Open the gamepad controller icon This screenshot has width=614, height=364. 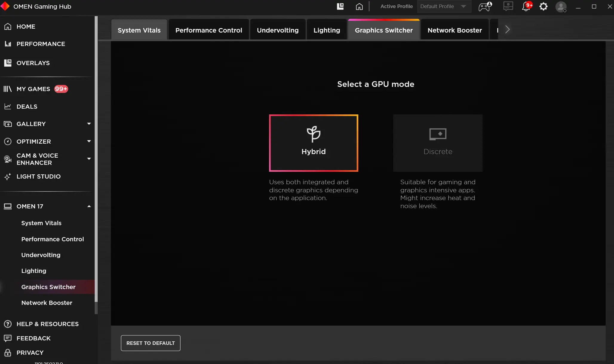pyautogui.click(x=485, y=6)
